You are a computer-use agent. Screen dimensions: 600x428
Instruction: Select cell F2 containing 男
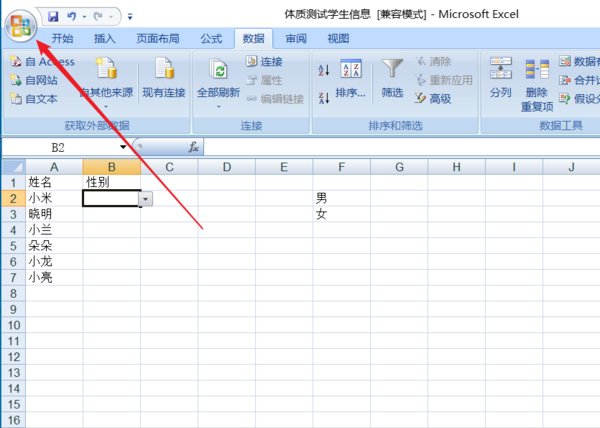[342, 199]
